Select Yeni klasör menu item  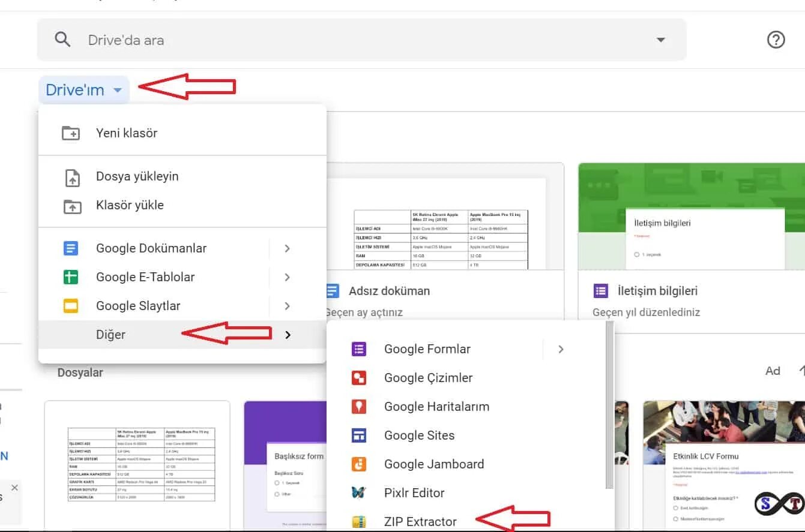coord(182,133)
